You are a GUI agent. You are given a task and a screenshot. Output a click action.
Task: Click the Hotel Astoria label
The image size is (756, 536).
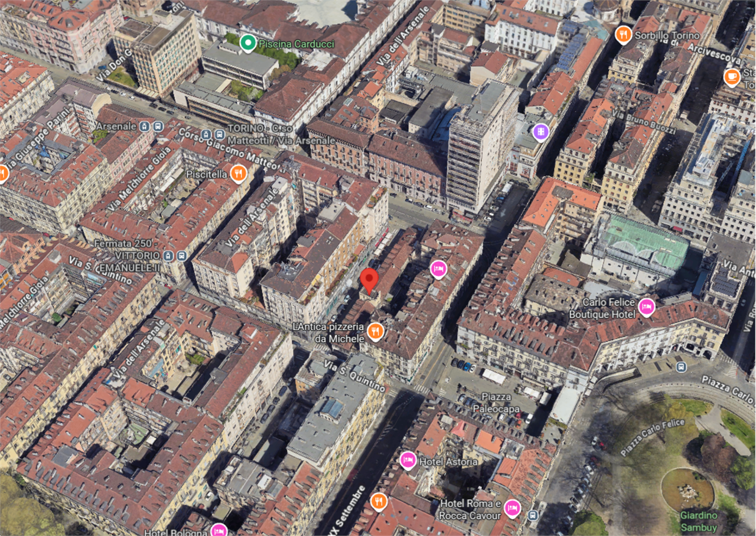[447, 462]
